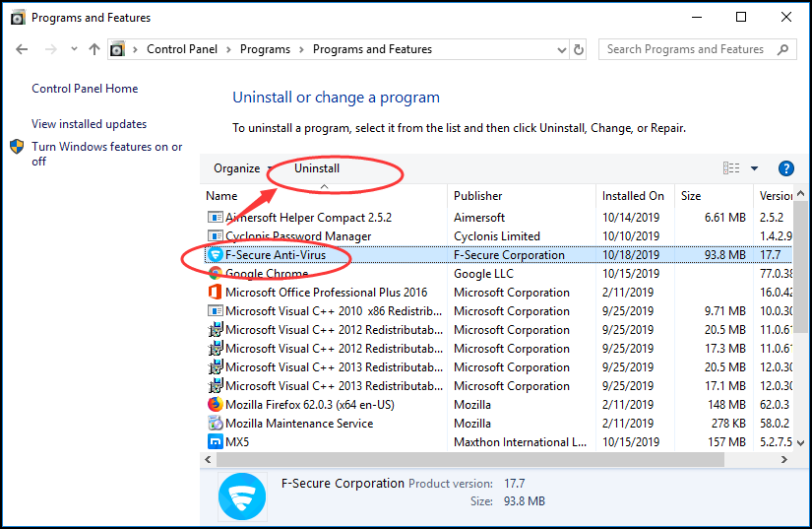The width and height of the screenshot is (812, 529).
Task: Click horizontal scrollbar left arrow
Action: 209,459
